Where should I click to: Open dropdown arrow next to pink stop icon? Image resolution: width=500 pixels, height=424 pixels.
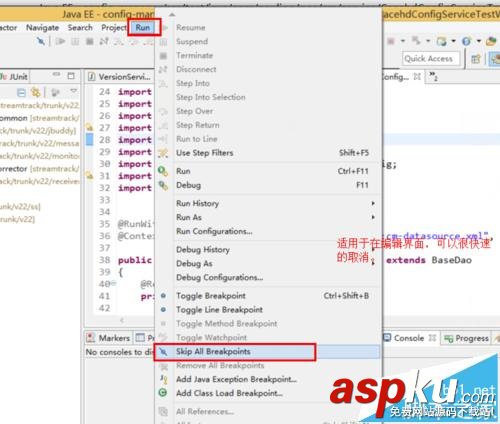coord(403,41)
